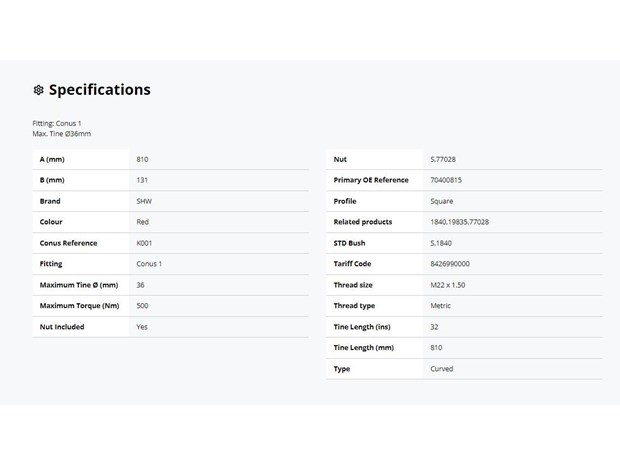
Task: Click the Thread type value Metric
Action: pos(440,306)
